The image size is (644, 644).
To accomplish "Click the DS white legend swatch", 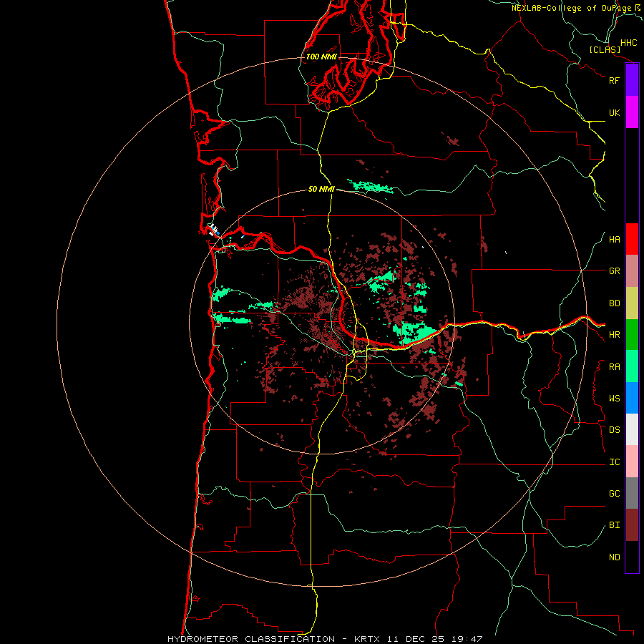I will [x=632, y=429].
